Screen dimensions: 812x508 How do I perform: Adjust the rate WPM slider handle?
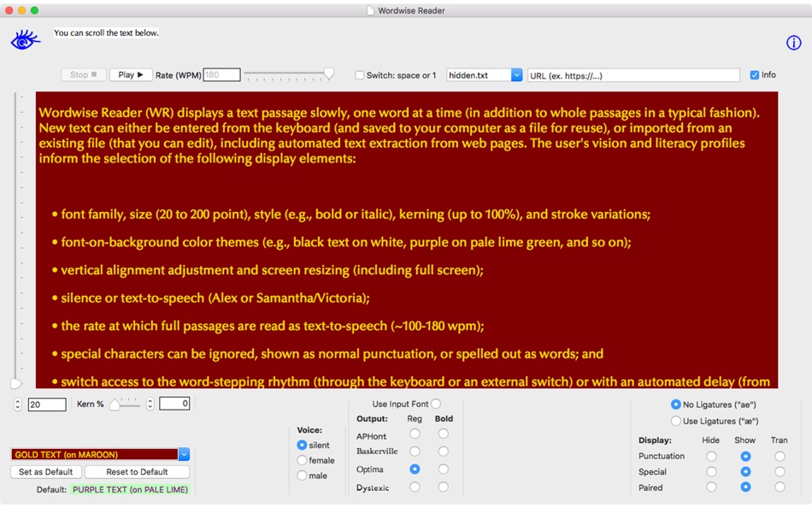328,74
